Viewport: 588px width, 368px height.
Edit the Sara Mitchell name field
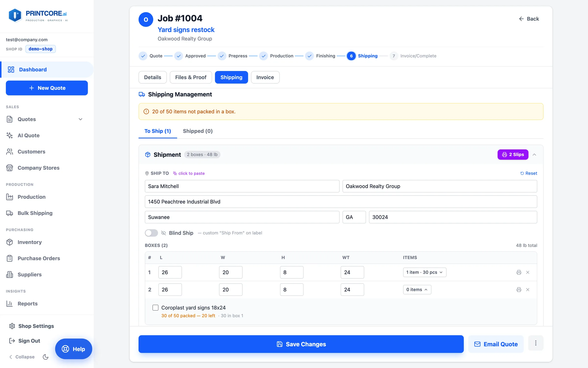[242, 186]
